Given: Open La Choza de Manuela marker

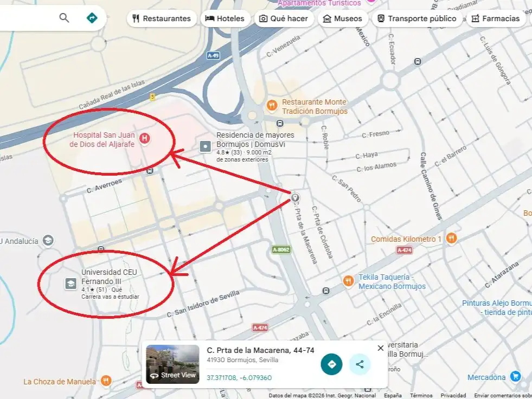Looking at the screenshot, I should [106, 381].
